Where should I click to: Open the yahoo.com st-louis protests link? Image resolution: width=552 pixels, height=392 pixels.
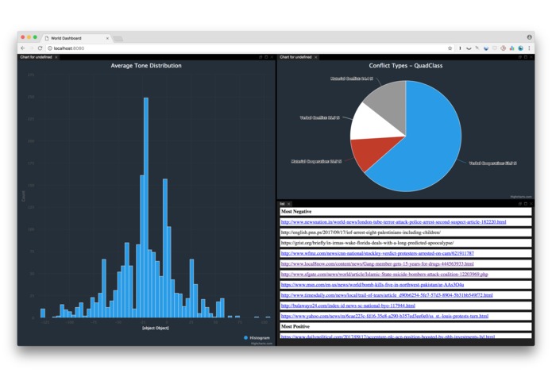[384, 316]
